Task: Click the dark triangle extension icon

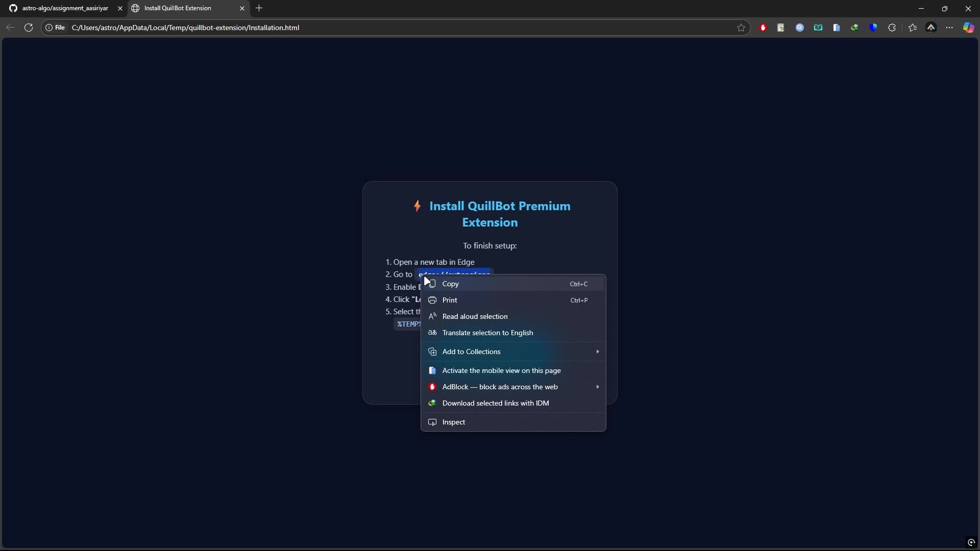Action: (932, 28)
